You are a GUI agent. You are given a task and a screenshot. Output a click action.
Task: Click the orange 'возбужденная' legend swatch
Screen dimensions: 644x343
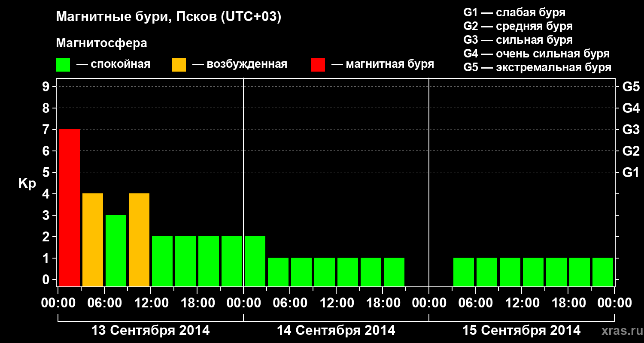point(179,65)
